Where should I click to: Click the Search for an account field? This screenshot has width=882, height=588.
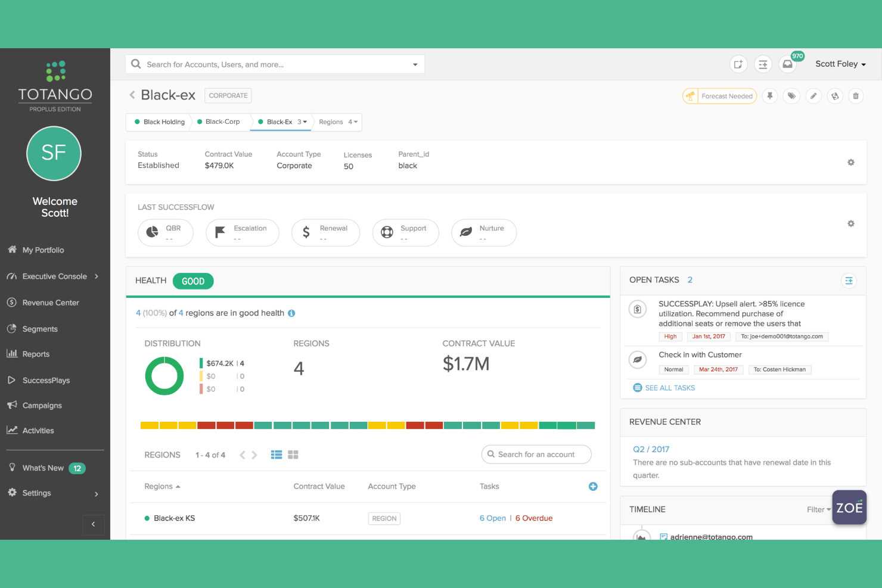point(536,454)
